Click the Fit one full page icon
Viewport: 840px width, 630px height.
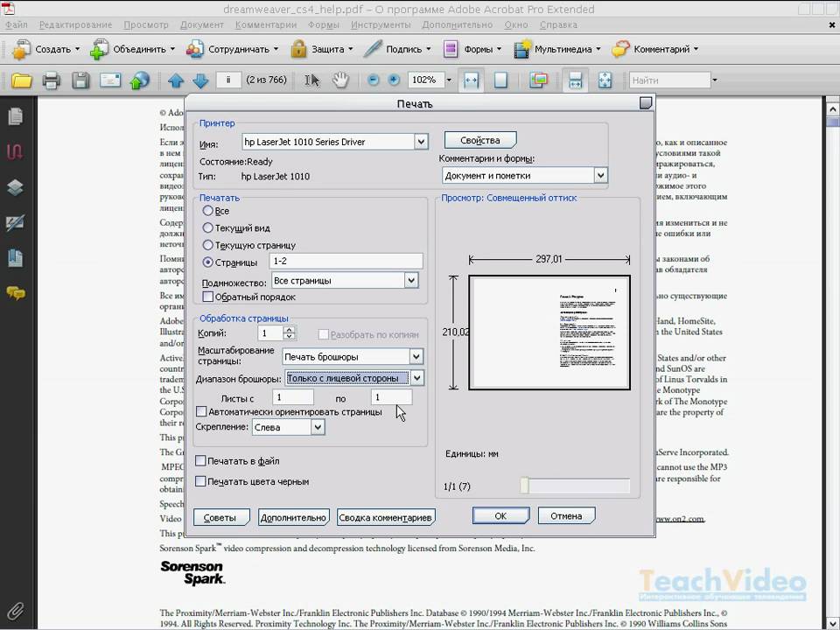pos(500,80)
